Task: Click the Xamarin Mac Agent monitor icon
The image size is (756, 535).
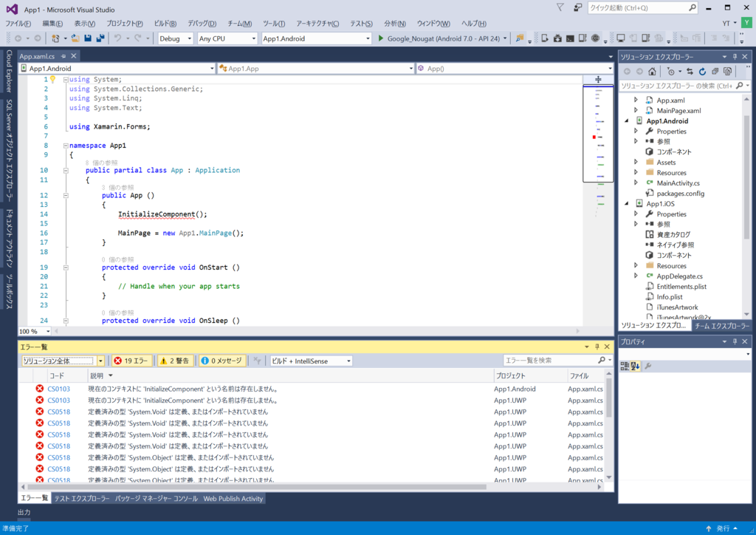Action: click(620, 38)
